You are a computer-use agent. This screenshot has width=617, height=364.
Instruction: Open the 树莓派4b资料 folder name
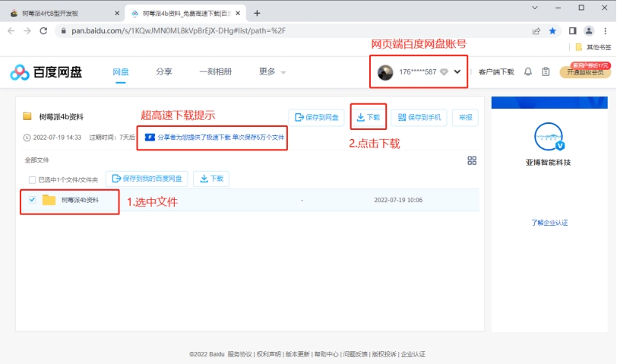click(x=80, y=200)
